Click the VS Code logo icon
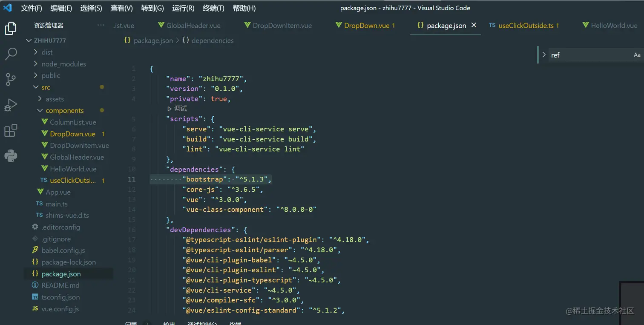The image size is (644, 325). point(8,8)
